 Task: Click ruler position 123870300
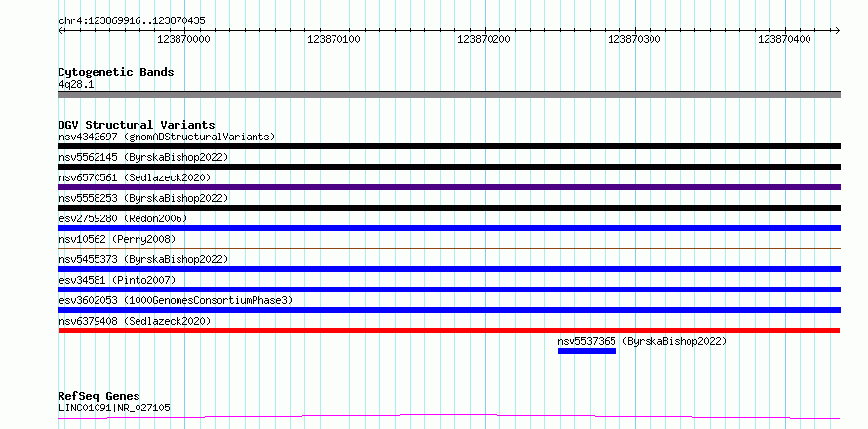pos(634,39)
